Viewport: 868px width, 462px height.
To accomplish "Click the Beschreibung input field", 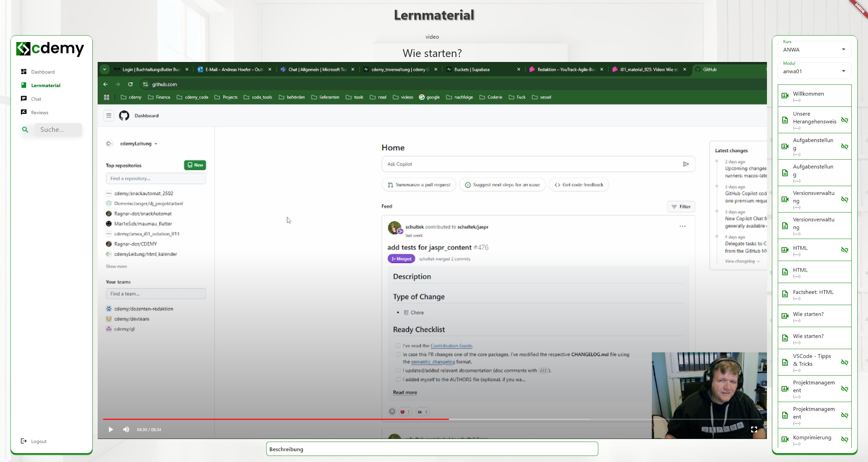I will coord(432,449).
